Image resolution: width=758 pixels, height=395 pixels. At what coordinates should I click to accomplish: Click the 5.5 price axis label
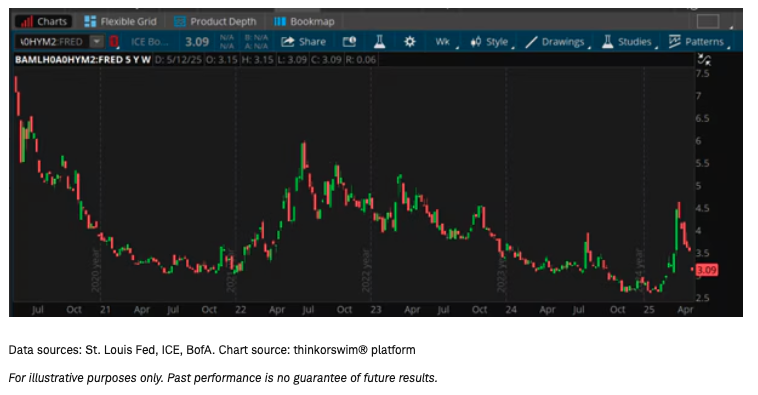pos(702,163)
